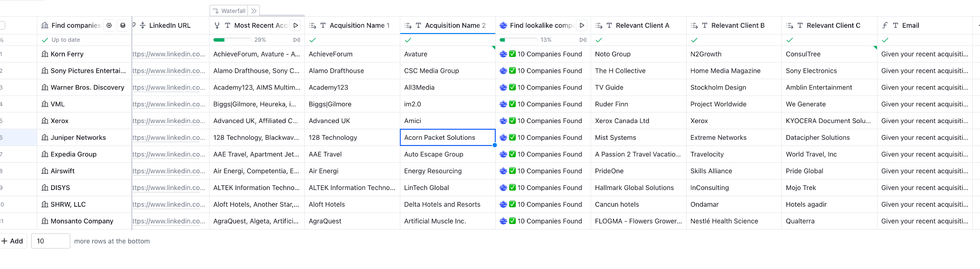Select the Delta Hotels and Resorts cell
The image size is (980, 269).
[x=447, y=204]
